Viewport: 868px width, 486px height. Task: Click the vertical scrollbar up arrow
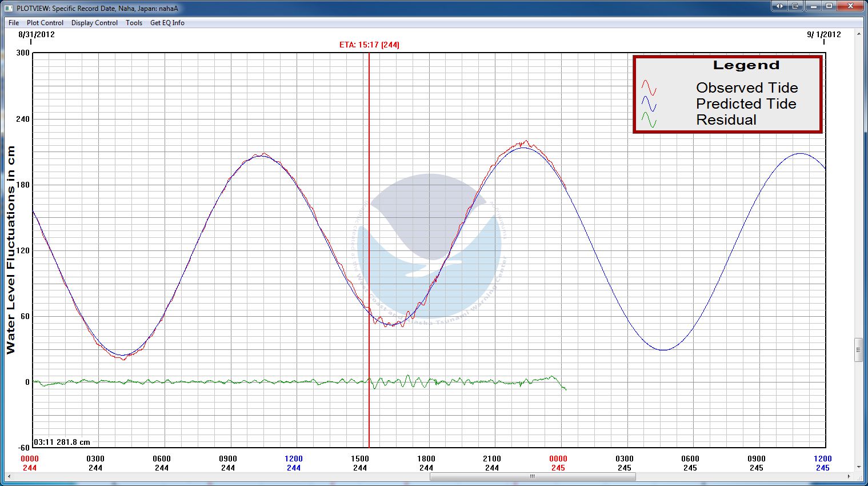858,34
